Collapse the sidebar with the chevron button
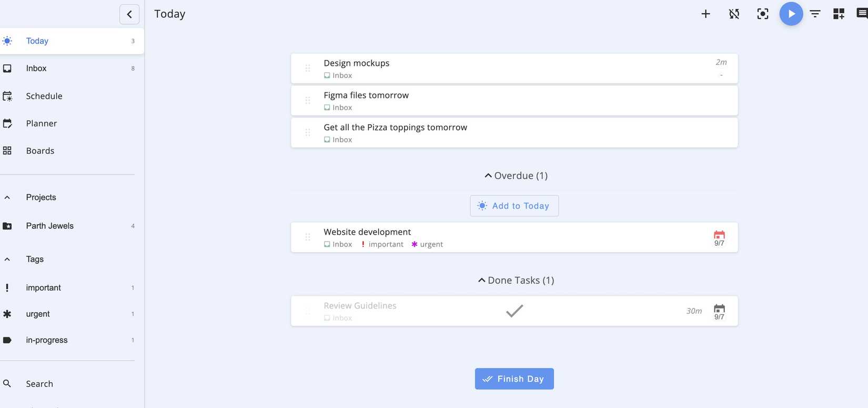 [129, 14]
